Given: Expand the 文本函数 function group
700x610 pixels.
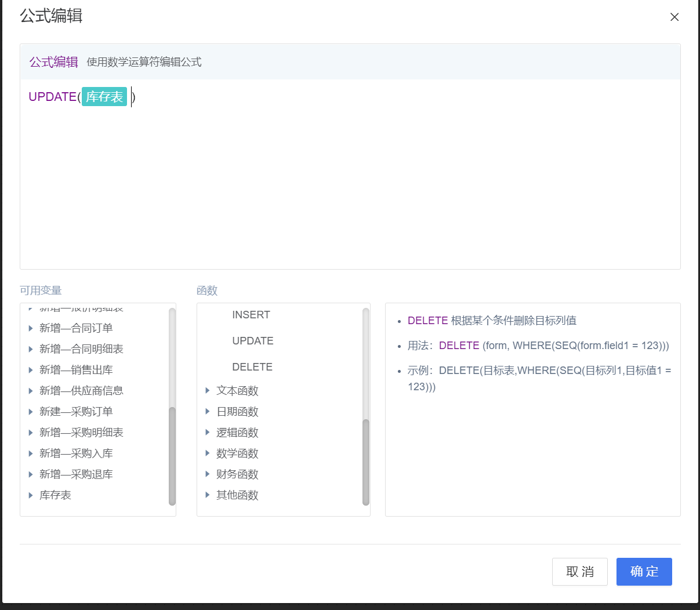Looking at the screenshot, I should coord(208,391).
